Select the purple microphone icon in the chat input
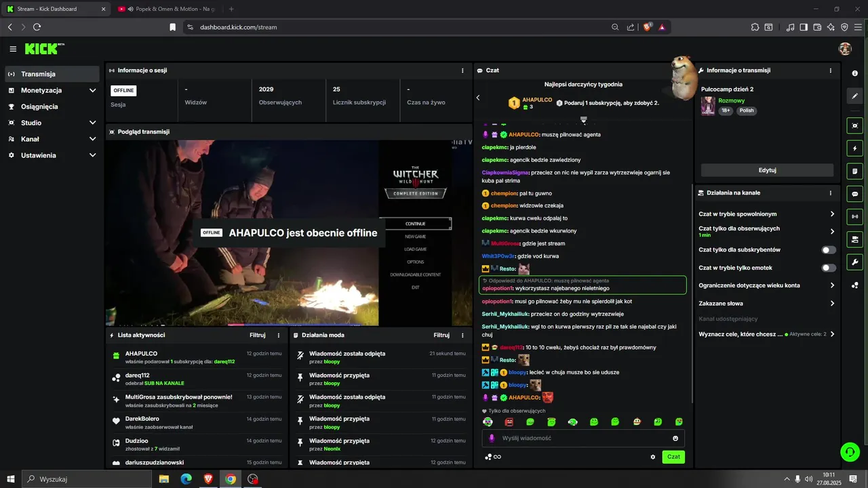 492,439
